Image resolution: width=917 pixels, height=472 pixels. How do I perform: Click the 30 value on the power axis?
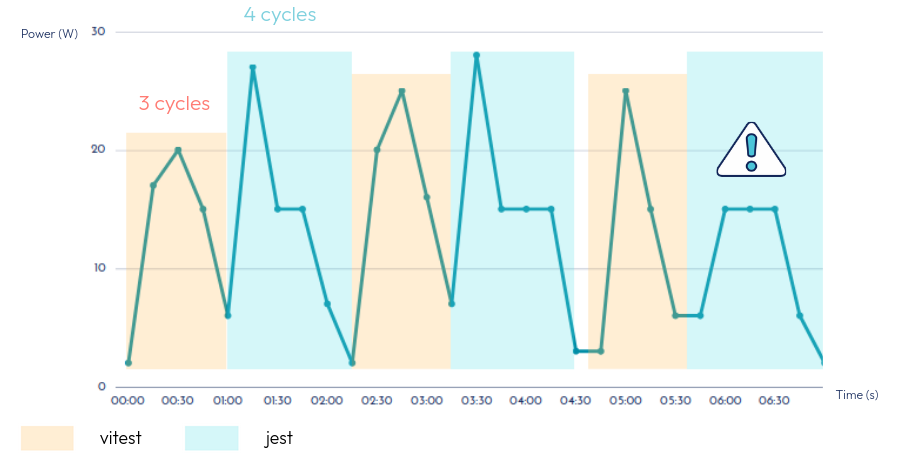(98, 32)
